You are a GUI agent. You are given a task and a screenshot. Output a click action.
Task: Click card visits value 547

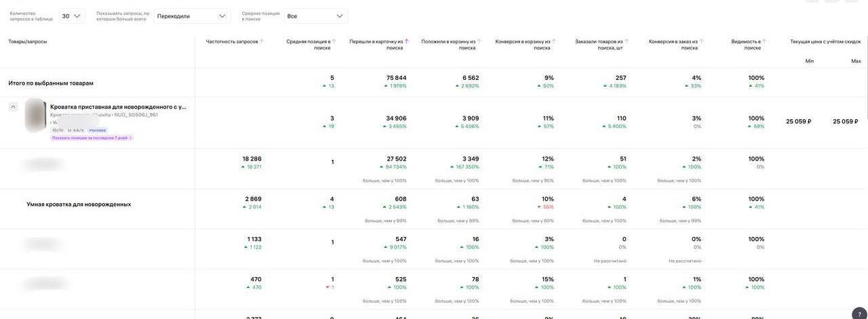tap(401, 239)
